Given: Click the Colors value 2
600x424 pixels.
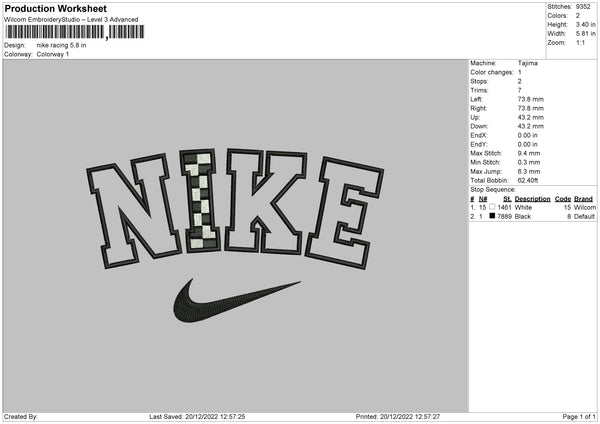Looking at the screenshot, I should [x=578, y=16].
